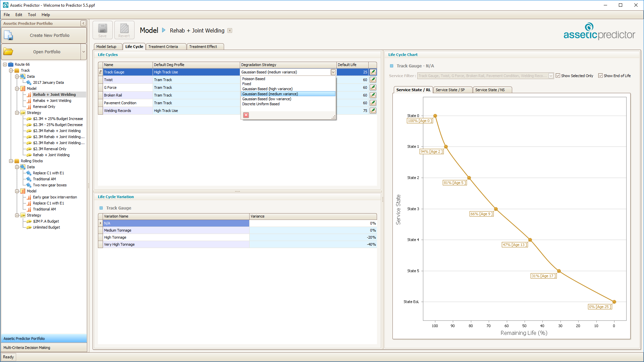Close the strategy dropdown with red X
Image resolution: width=644 pixels, height=362 pixels.
tap(246, 115)
